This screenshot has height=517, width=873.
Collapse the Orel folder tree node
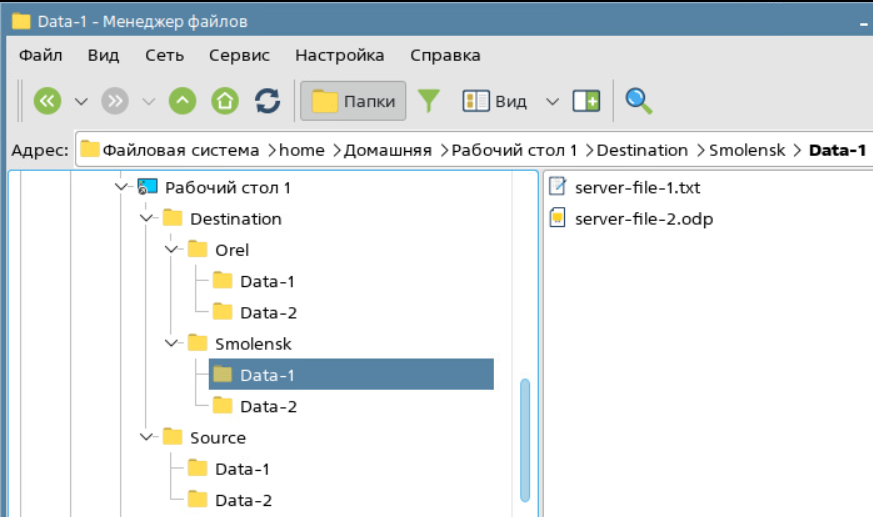pos(171,249)
